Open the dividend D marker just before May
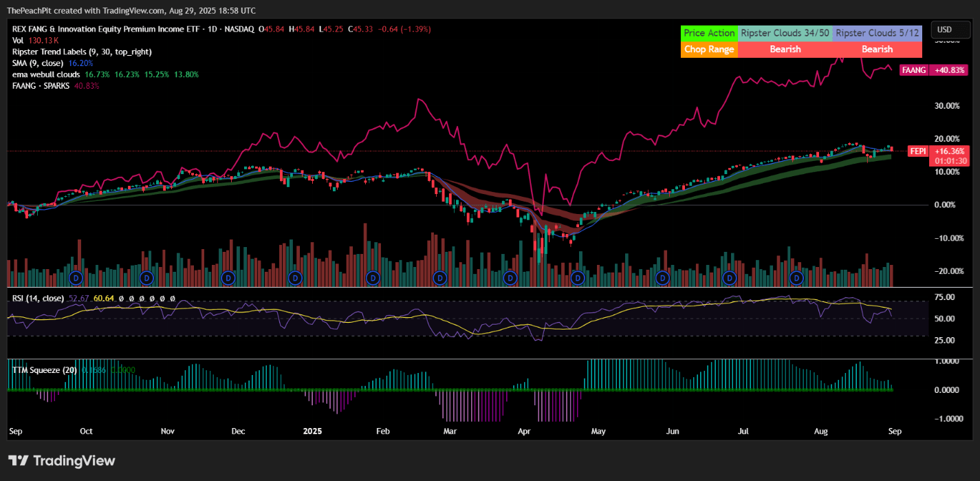 pyautogui.click(x=578, y=278)
